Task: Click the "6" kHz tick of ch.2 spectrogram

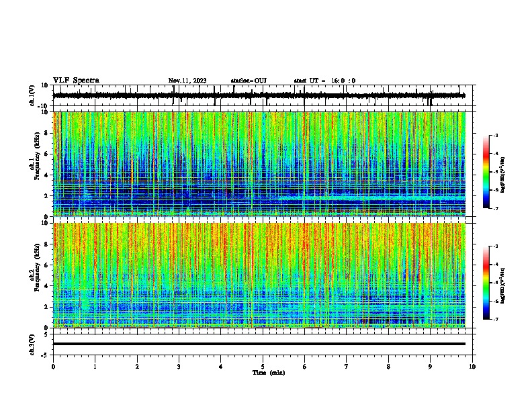Action: [47, 265]
